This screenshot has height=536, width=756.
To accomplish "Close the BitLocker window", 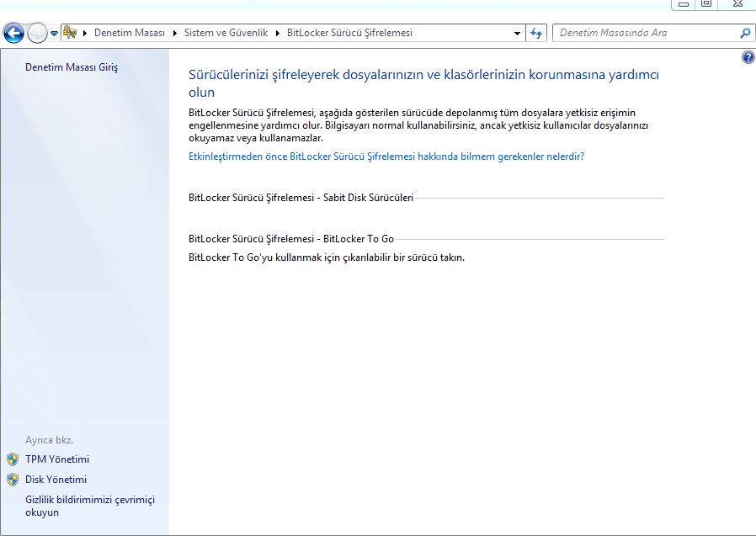I will coord(737,4).
